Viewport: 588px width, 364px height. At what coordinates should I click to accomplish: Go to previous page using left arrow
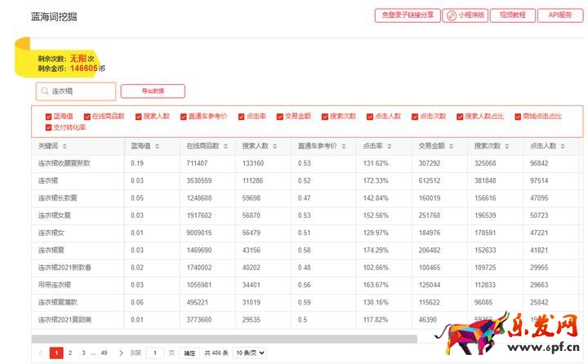[41, 353]
